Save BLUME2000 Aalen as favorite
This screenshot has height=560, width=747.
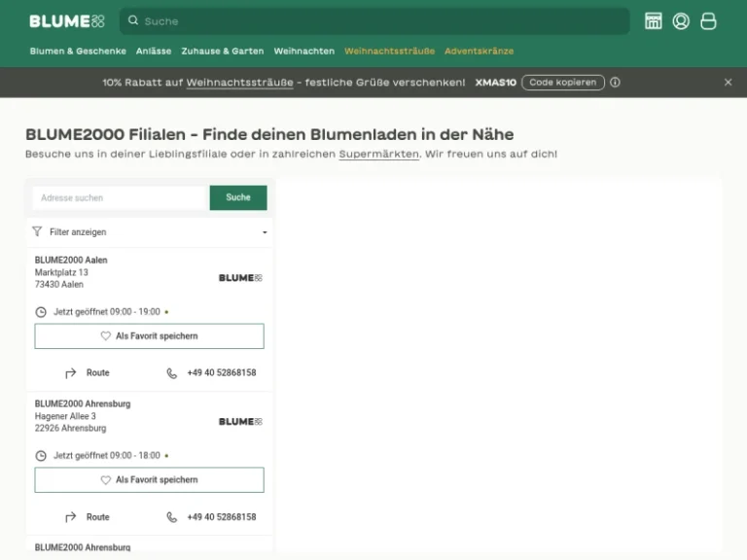click(149, 336)
